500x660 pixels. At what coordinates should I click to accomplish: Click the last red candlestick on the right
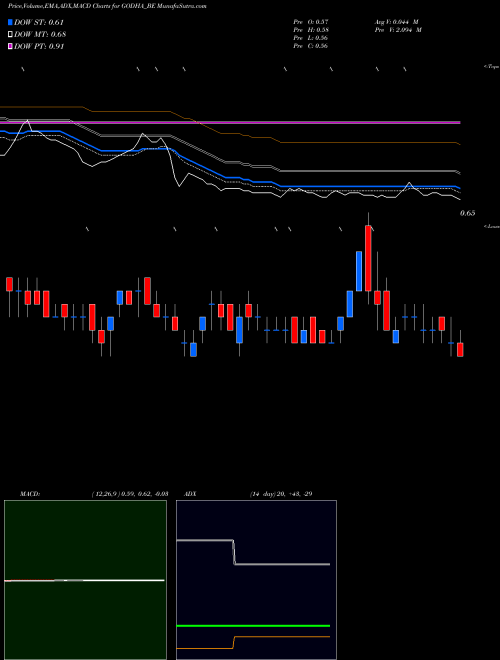pos(460,350)
